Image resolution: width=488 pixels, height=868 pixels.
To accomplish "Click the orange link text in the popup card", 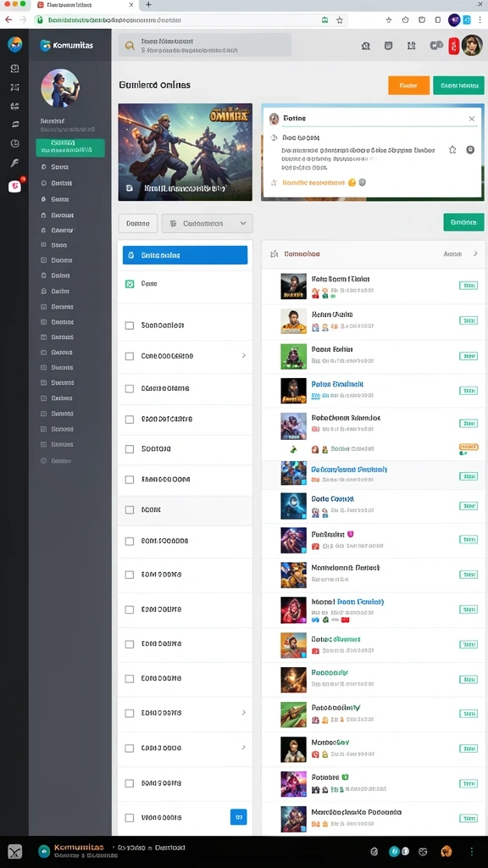I will tap(313, 182).
